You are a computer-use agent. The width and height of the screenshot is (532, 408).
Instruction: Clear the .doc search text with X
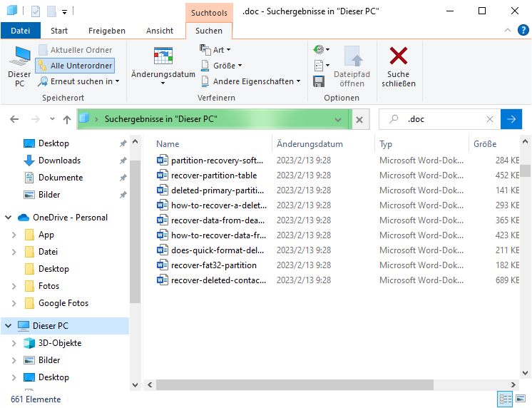point(490,119)
